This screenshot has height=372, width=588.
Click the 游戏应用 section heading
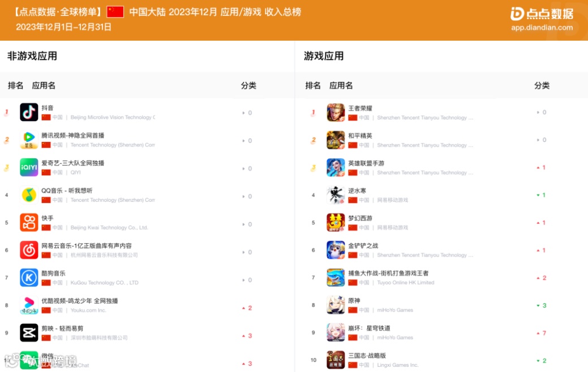(324, 56)
